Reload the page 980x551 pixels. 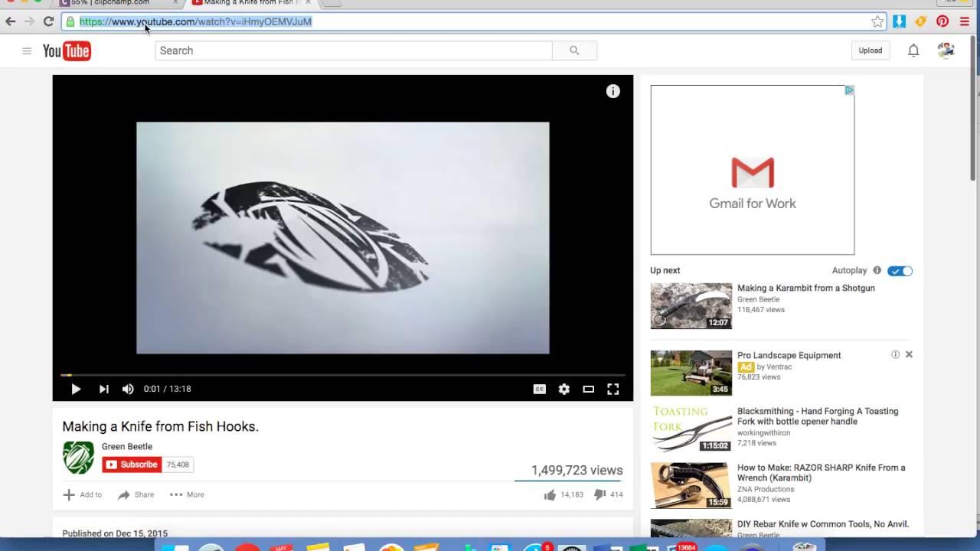pyautogui.click(x=48, y=21)
